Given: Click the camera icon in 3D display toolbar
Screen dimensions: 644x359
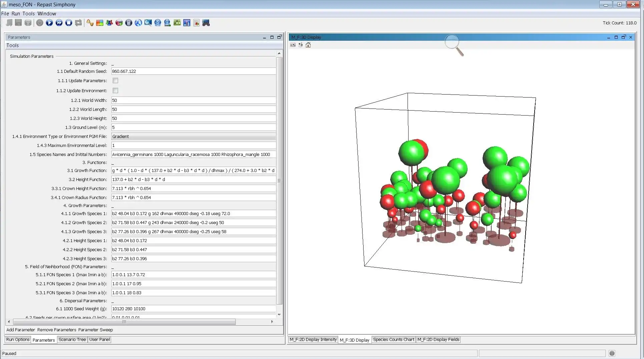Looking at the screenshot, I should pyautogui.click(x=293, y=45).
